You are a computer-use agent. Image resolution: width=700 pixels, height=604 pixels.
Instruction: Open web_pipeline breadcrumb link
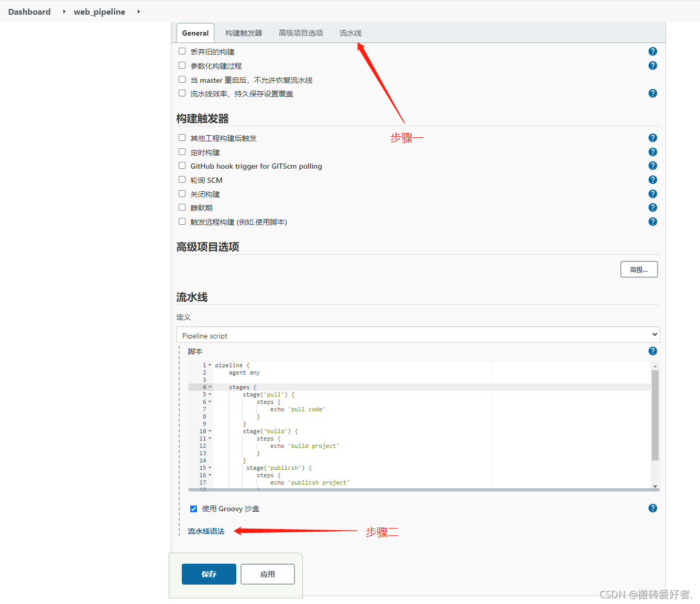coord(100,12)
